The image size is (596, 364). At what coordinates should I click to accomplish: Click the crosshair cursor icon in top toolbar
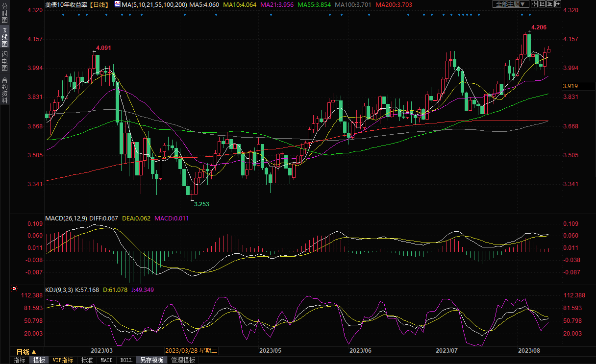click(x=534, y=4)
